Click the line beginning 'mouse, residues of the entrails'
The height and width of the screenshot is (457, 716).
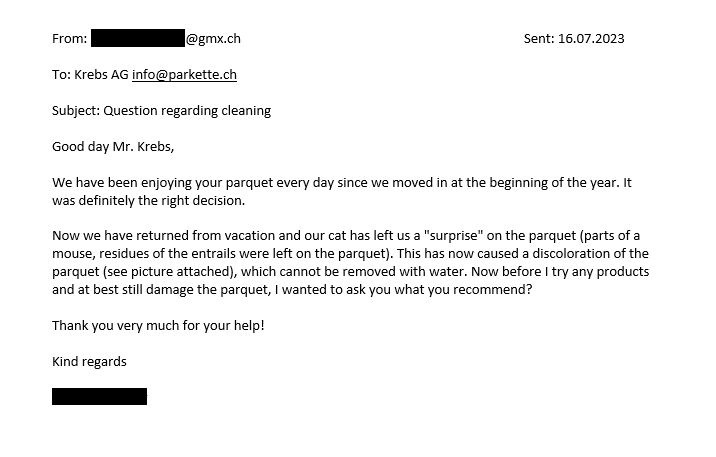(350, 253)
